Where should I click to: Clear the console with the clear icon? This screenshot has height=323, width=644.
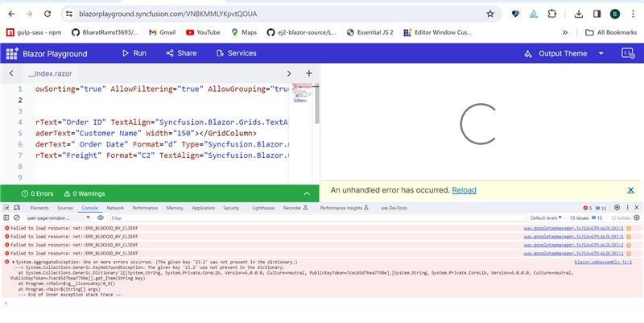[18, 217]
